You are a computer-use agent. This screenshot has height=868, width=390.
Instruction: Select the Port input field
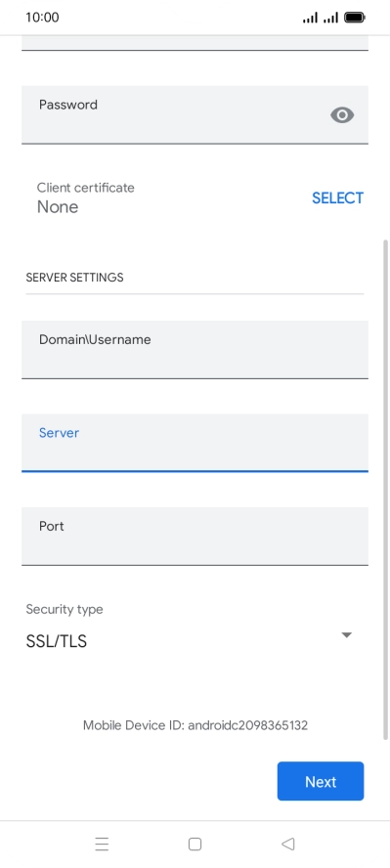pyautogui.click(x=195, y=537)
